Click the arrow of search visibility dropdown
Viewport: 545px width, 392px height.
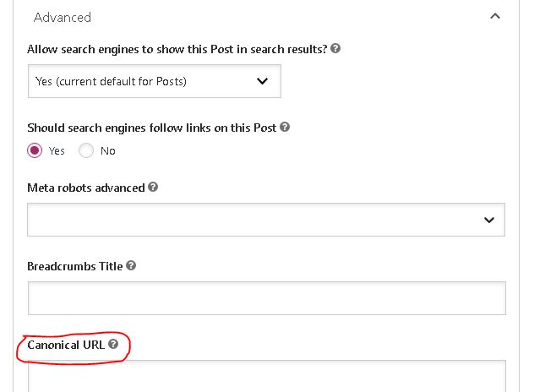tap(262, 81)
